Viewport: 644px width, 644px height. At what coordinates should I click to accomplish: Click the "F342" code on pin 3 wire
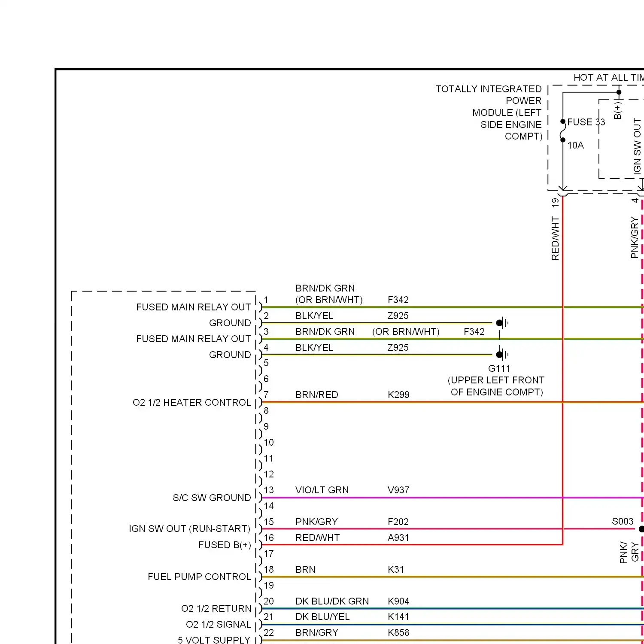474,332
